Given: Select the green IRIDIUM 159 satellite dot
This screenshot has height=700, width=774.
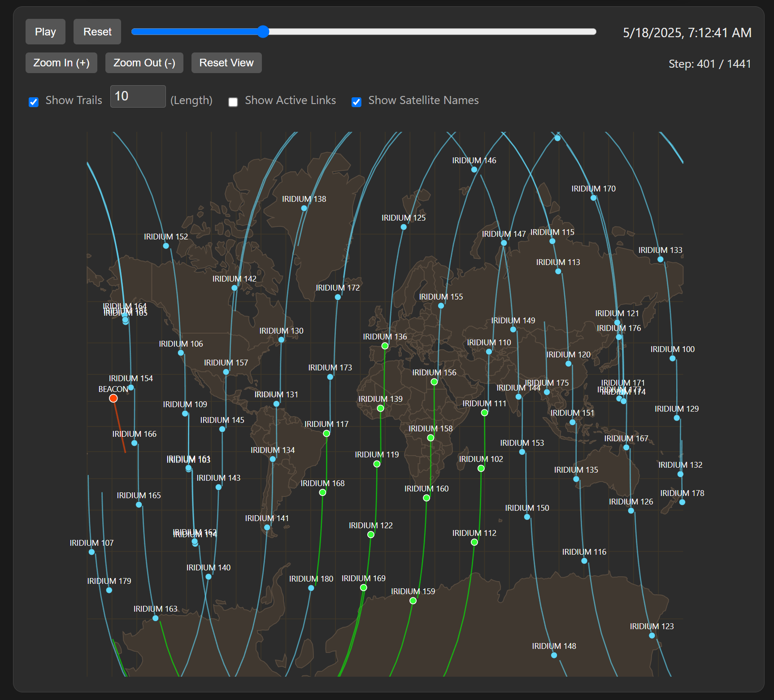Looking at the screenshot, I should pyautogui.click(x=413, y=600).
